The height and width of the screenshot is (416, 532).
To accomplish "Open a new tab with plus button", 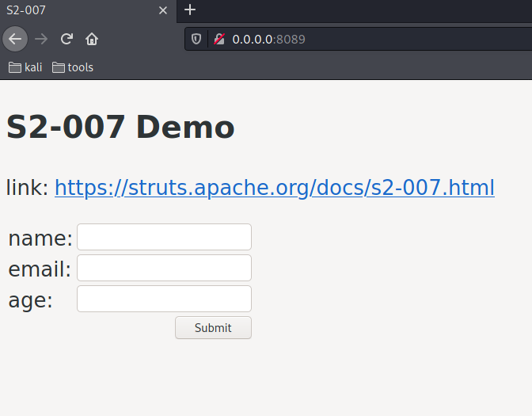I will click(190, 10).
